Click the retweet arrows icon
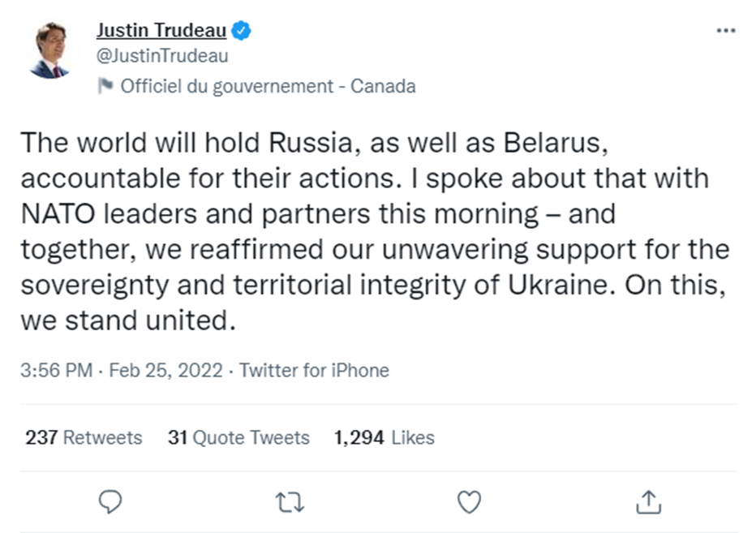 (x=290, y=503)
